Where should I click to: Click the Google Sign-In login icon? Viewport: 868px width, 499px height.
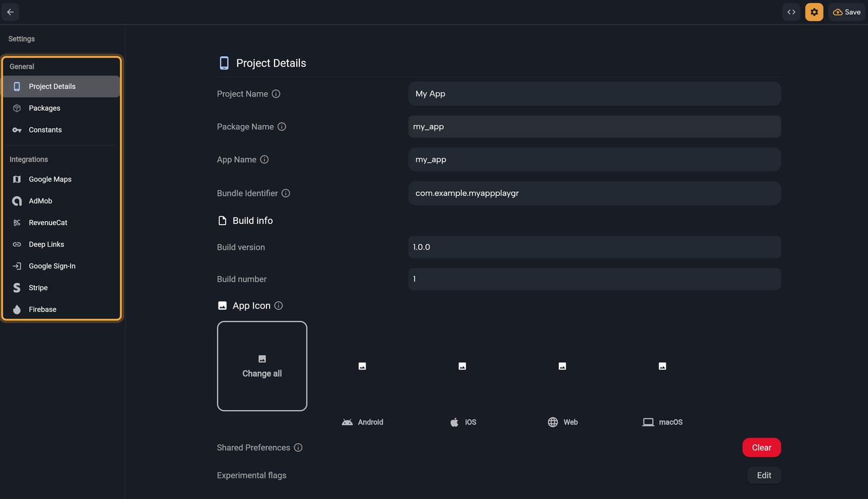[x=17, y=266]
